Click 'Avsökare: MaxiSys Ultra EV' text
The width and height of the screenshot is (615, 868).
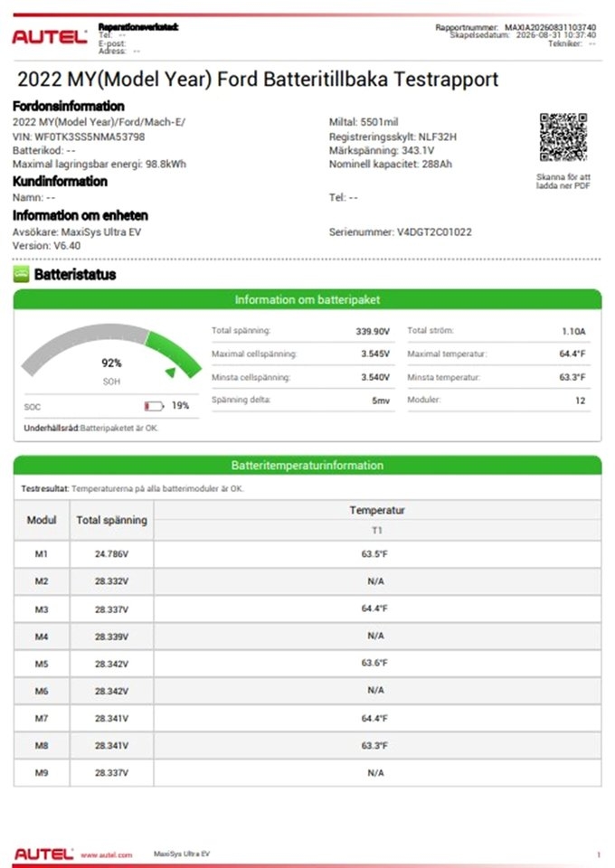point(76,232)
